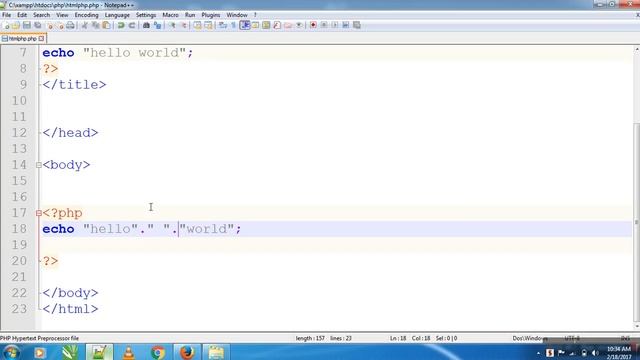
Task: Play back the recorded macro icon
Action: 335,25
